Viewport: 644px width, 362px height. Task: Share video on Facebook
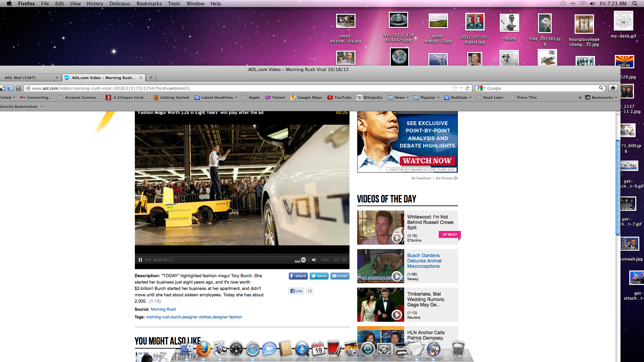298,276
